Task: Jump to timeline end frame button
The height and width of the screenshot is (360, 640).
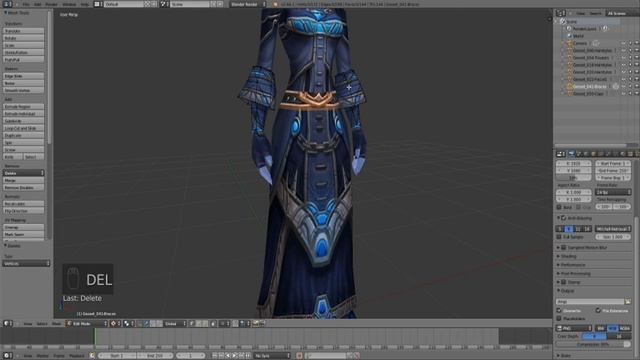Action: [248, 356]
